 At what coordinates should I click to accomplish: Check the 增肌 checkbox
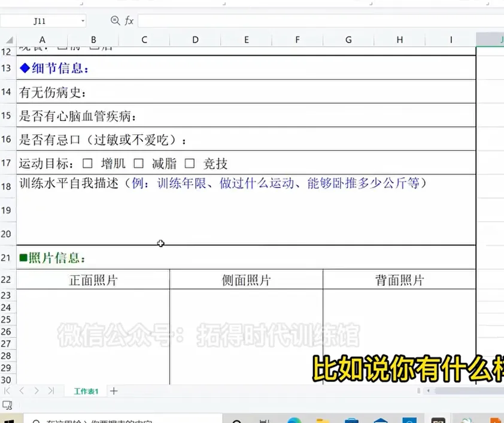click(x=87, y=163)
